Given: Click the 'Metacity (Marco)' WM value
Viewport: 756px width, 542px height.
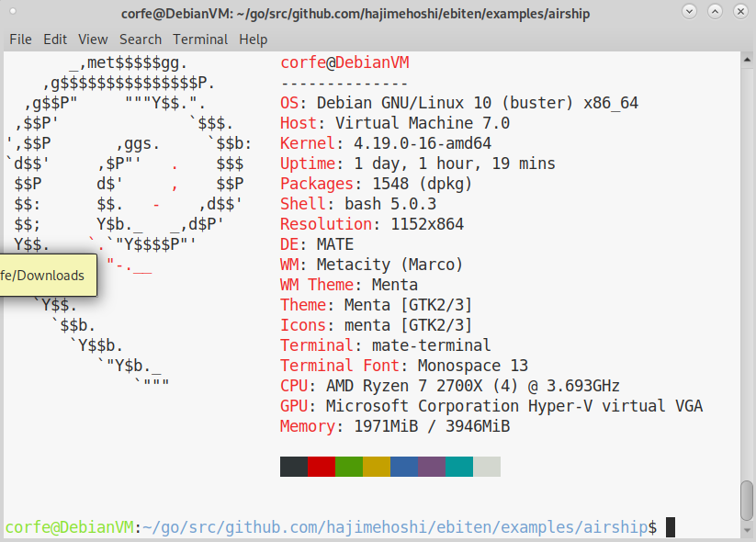Looking at the screenshot, I should click(389, 265).
